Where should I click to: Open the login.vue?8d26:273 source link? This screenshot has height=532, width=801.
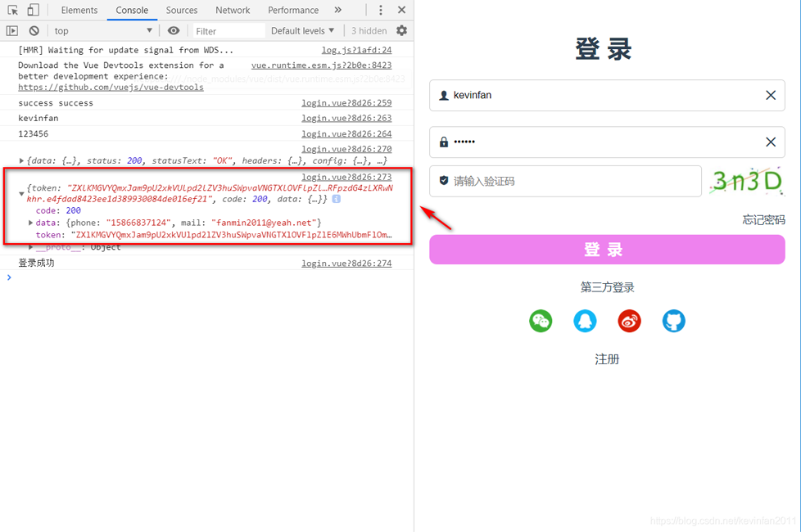(346, 177)
